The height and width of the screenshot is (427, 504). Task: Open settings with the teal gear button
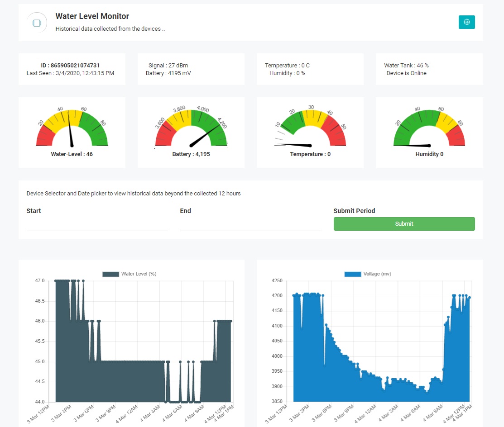point(466,22)
